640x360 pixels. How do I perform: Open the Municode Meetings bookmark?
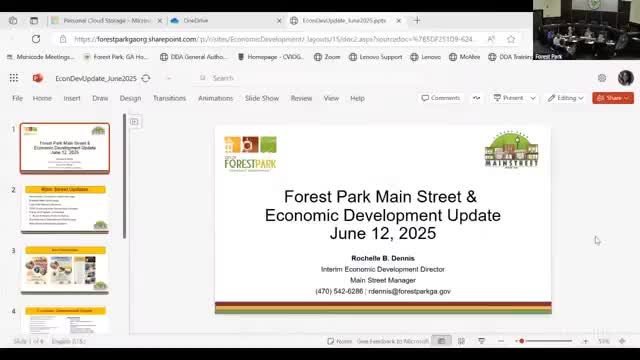coord(40,57)
